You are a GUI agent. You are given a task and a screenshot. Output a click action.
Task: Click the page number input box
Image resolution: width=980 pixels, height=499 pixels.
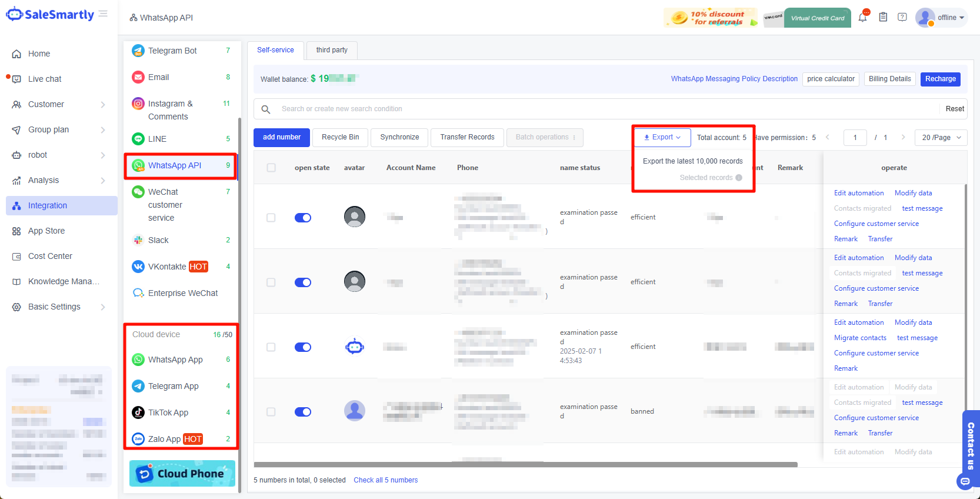(x=855, y=138)
